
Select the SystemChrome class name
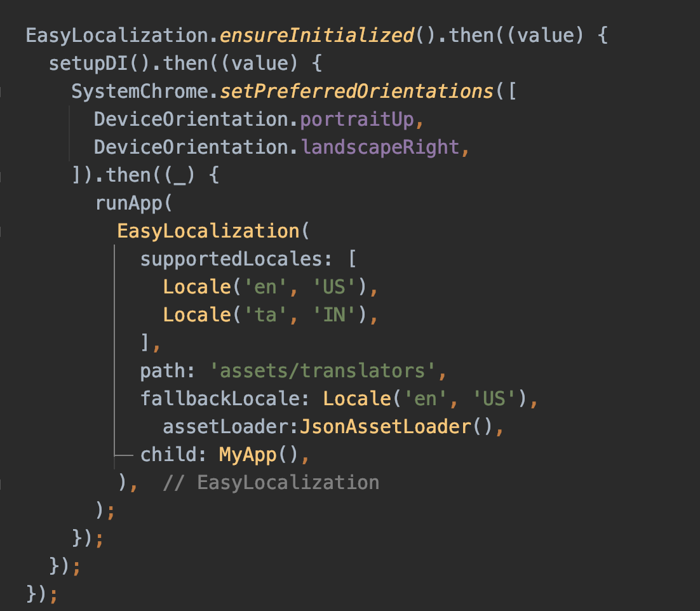140,91
